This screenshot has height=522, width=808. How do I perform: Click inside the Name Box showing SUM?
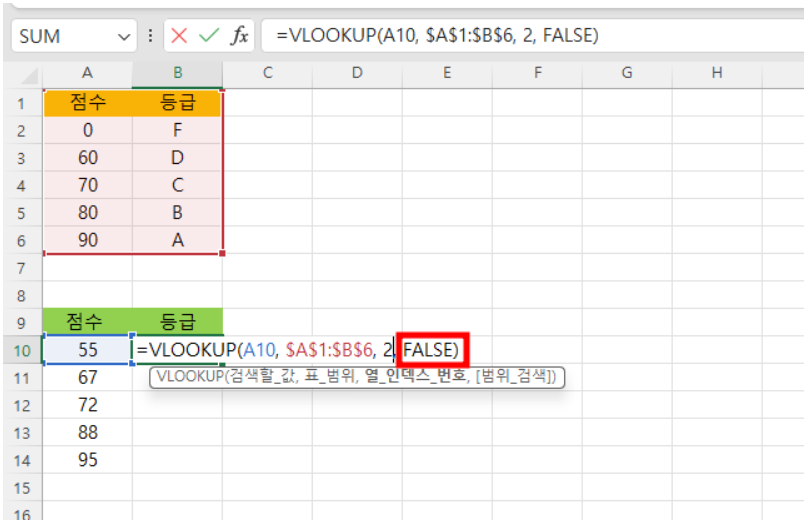pos(60,36)
